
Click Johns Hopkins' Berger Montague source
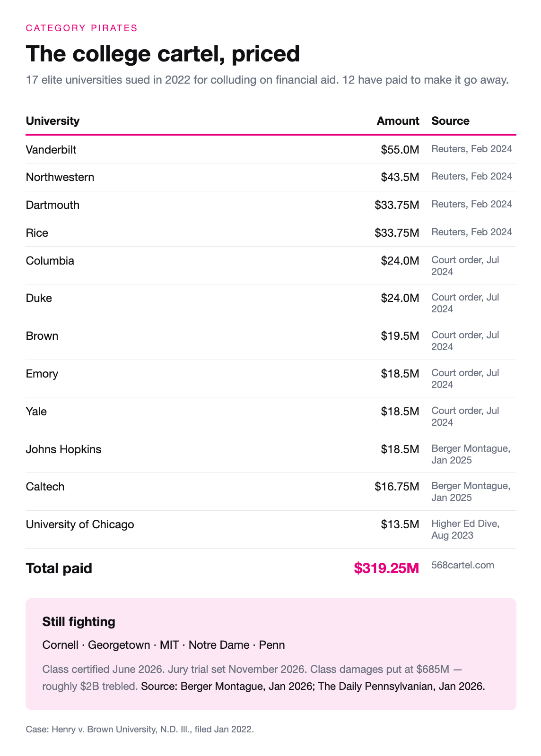(x=471, y=454)
